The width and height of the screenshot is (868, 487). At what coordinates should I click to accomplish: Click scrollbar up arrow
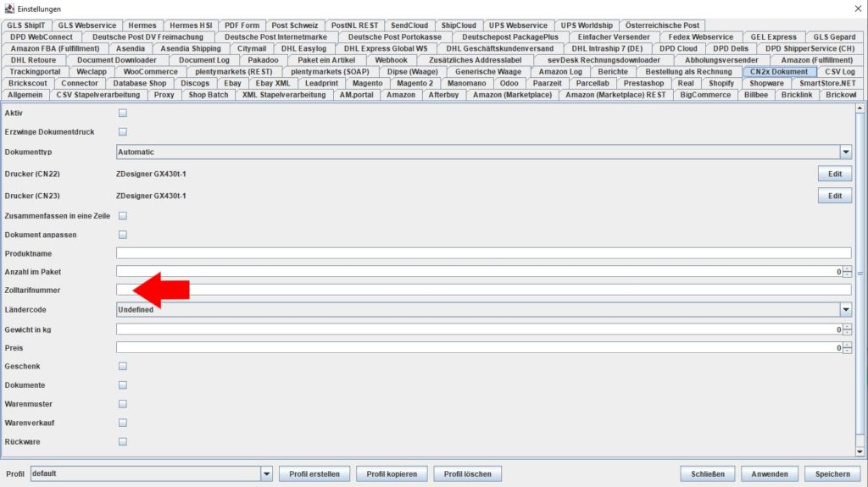[x=860, y=108]
